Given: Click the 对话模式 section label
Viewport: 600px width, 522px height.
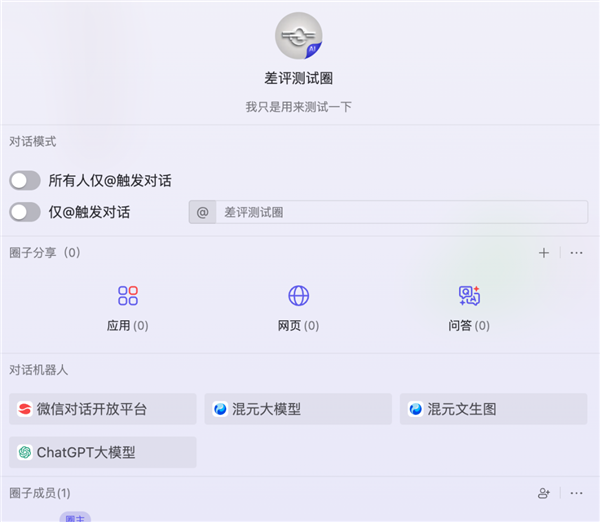Looking at the screenshot, I should 33,142.
